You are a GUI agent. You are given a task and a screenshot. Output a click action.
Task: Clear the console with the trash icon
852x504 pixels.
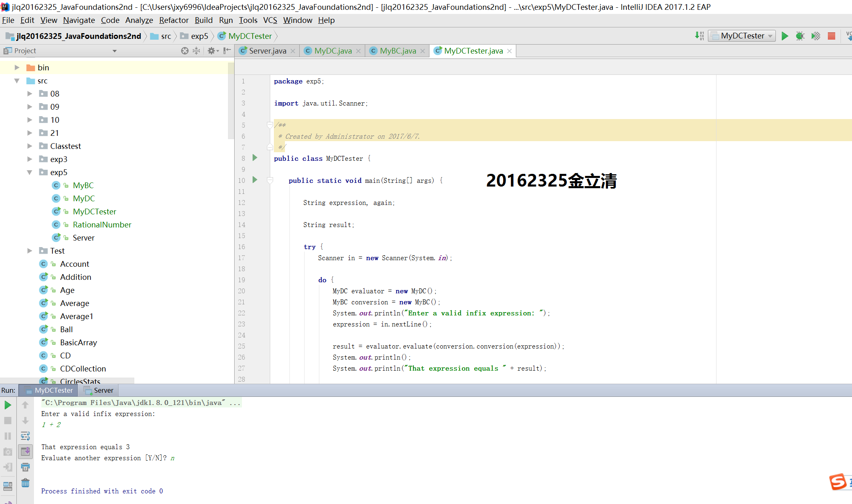point(25,483)
